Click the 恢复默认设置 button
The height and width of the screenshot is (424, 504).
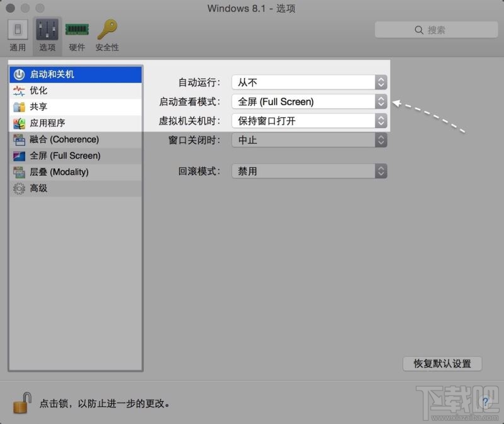tap(442, 364)
